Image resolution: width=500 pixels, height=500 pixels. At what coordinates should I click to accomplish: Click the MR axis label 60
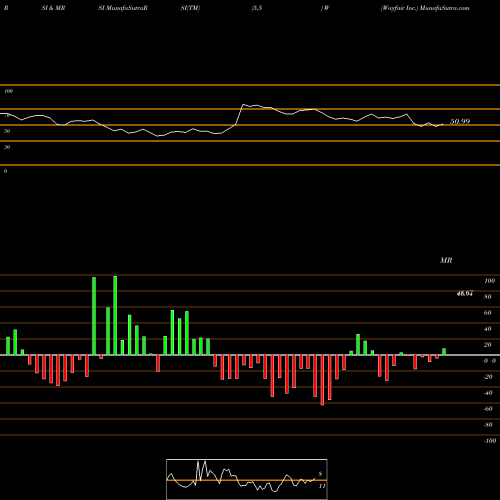(x=488, y=313)
